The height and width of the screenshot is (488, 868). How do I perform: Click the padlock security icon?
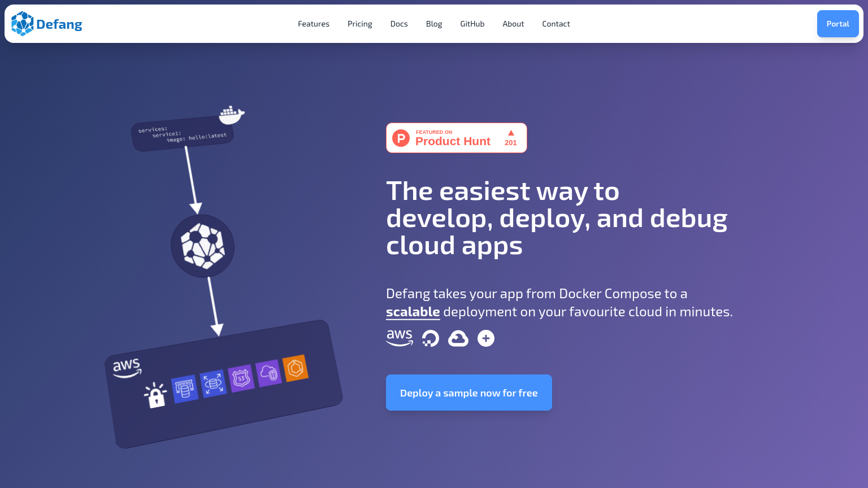(x=155, y=395)
